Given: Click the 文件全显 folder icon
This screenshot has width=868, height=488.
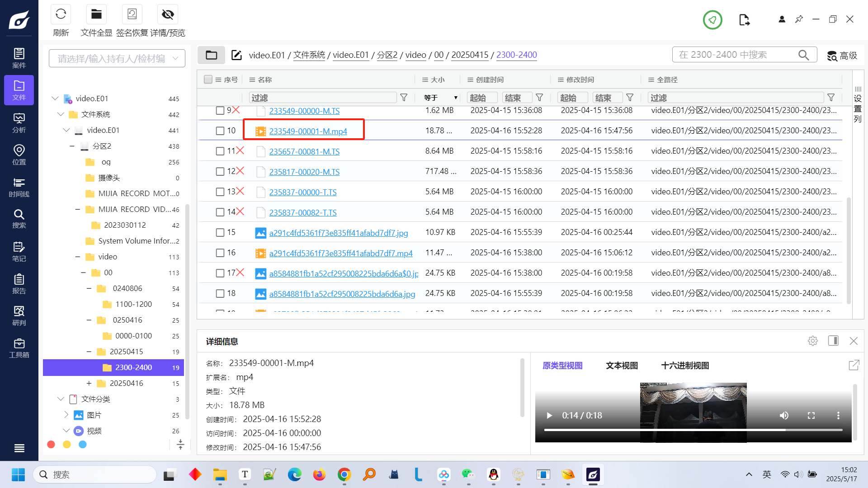Looking at the screenshot, I should click(x=96, y=14).
